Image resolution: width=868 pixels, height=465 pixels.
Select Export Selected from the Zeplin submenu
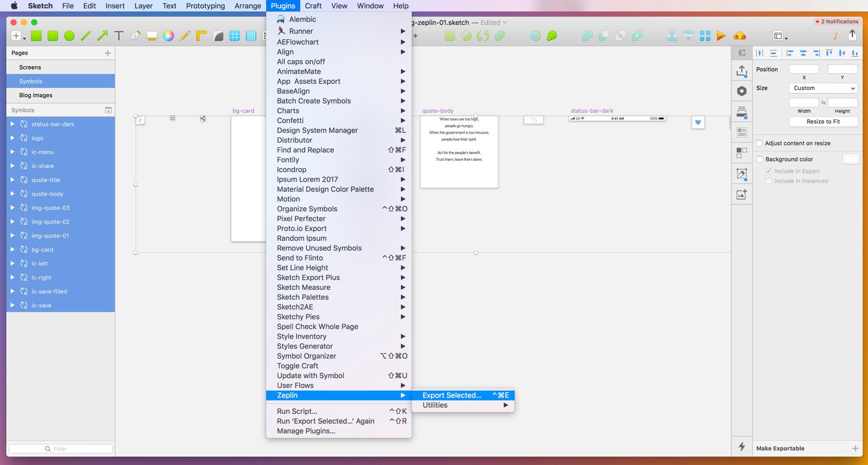tap(452, 395)
